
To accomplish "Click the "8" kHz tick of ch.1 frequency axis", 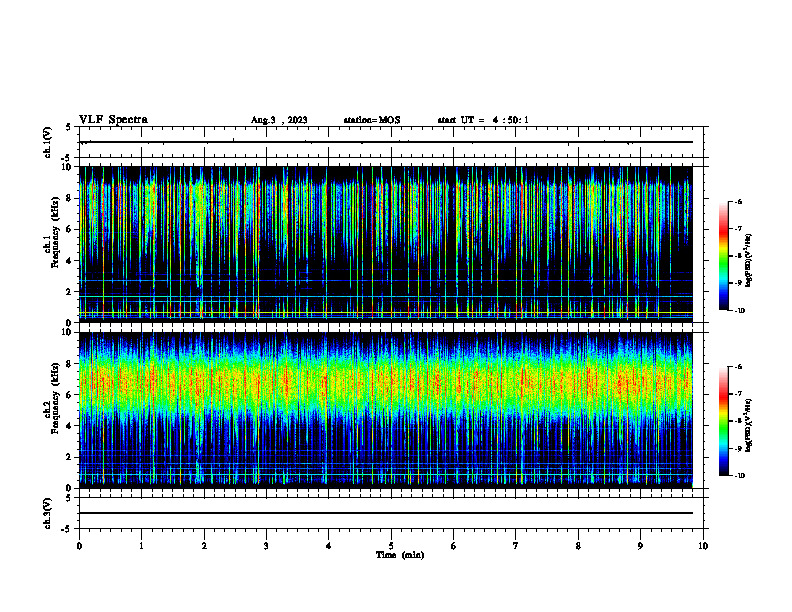I will click(x=69, y=198).
